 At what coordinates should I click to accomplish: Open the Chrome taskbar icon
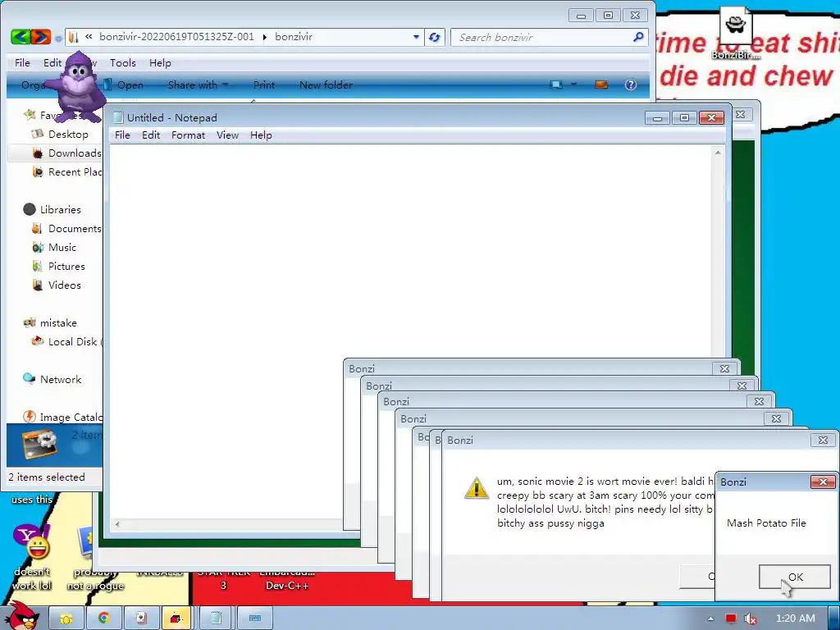(103, 619)
